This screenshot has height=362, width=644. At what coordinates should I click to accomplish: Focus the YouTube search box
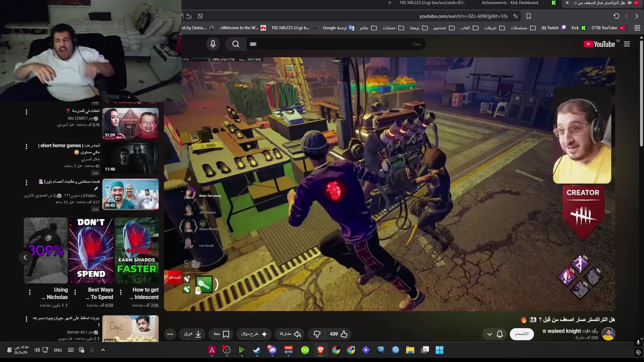coord(337,44)
